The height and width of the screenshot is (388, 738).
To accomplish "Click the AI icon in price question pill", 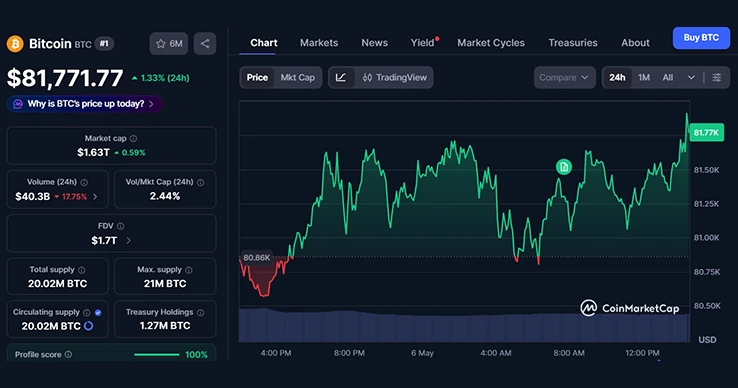I will (18, 104).
